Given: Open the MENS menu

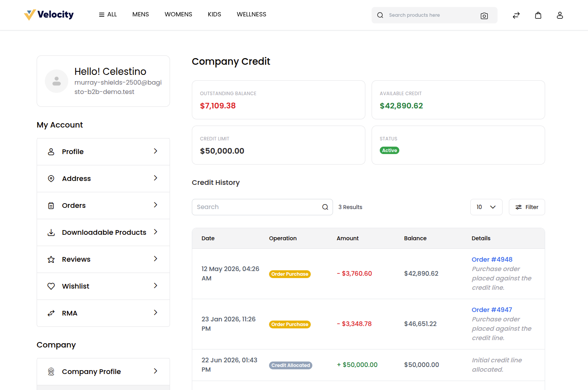Looking at the screenshot, I should point(141,14).
